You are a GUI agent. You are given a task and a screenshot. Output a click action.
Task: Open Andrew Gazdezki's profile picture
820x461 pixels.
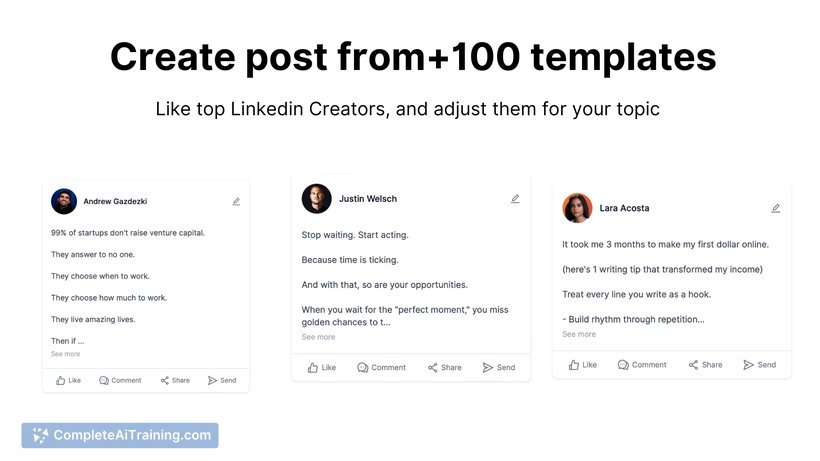click(x=64, y=201)
